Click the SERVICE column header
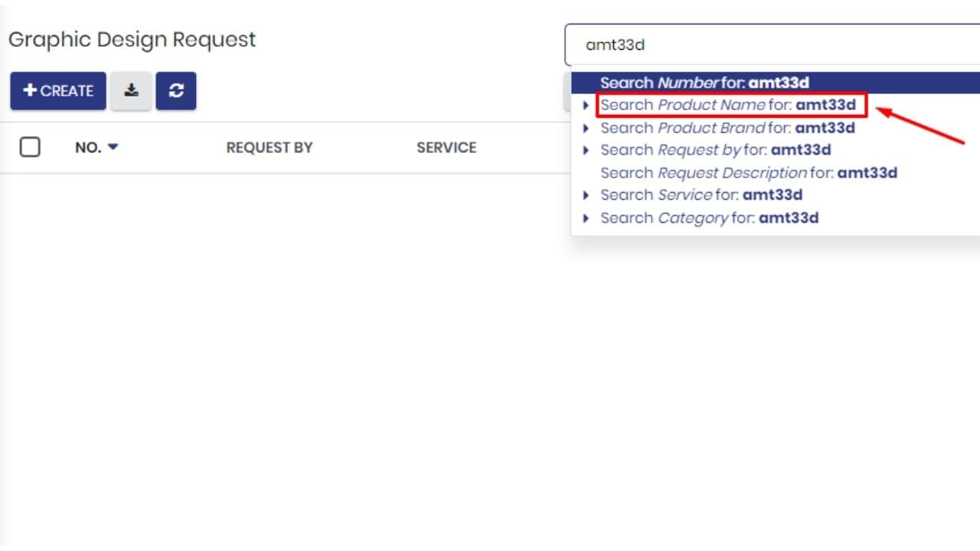 446,148
